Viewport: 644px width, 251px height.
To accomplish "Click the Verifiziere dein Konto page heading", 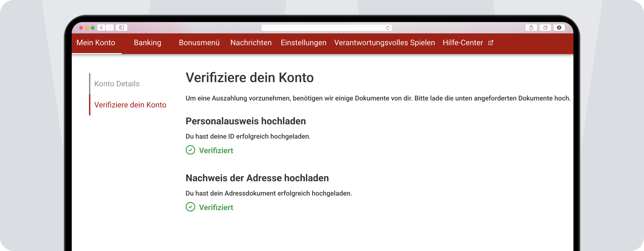I will (250, 78).
